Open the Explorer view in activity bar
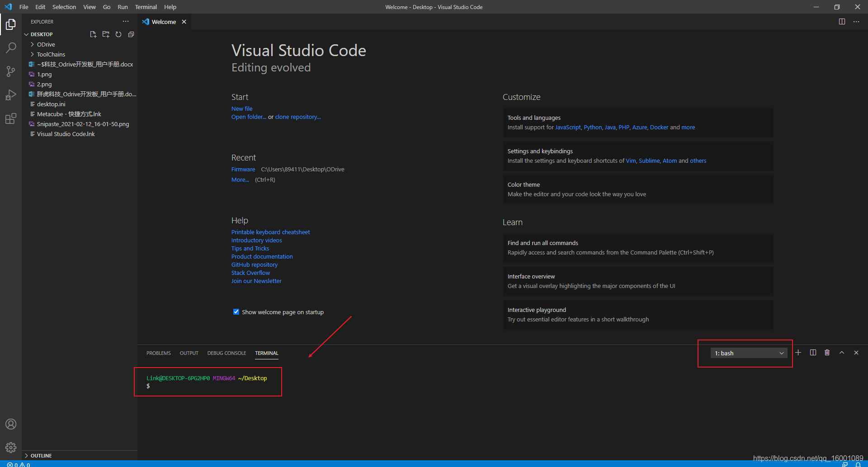 [x=11, y=24]
